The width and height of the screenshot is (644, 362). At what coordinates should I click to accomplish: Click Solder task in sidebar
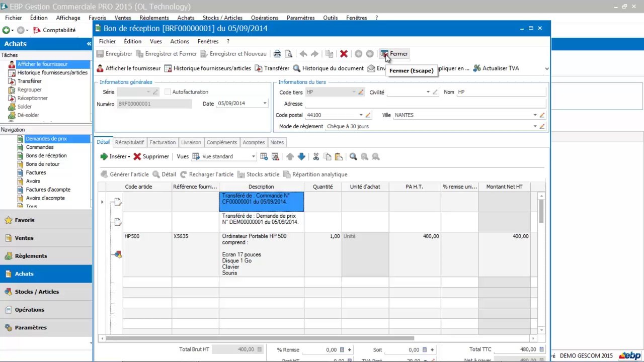click(25, 107)
